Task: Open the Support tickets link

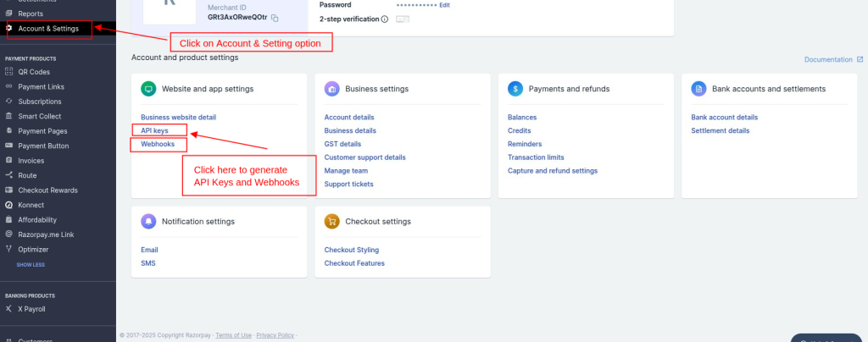Action: click(x=348, y=184)
